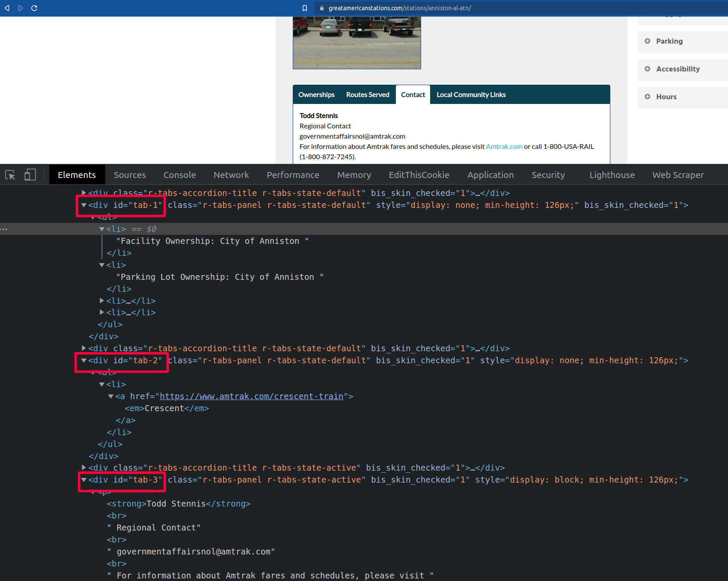
Task: Expand the Accessibility accordion plus icon
Action: click(648, 69)
